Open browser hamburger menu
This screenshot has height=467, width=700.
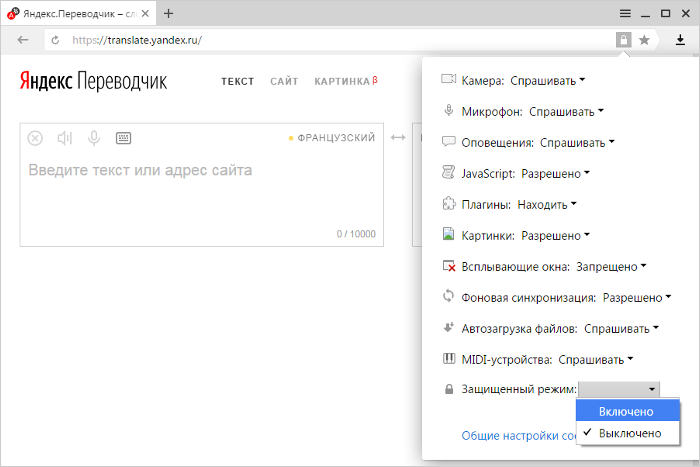click(x=625, y=13)
